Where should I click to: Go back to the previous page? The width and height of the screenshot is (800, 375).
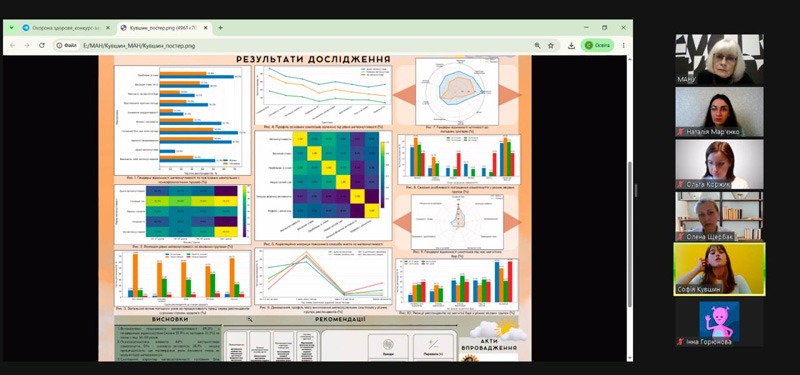13,45
